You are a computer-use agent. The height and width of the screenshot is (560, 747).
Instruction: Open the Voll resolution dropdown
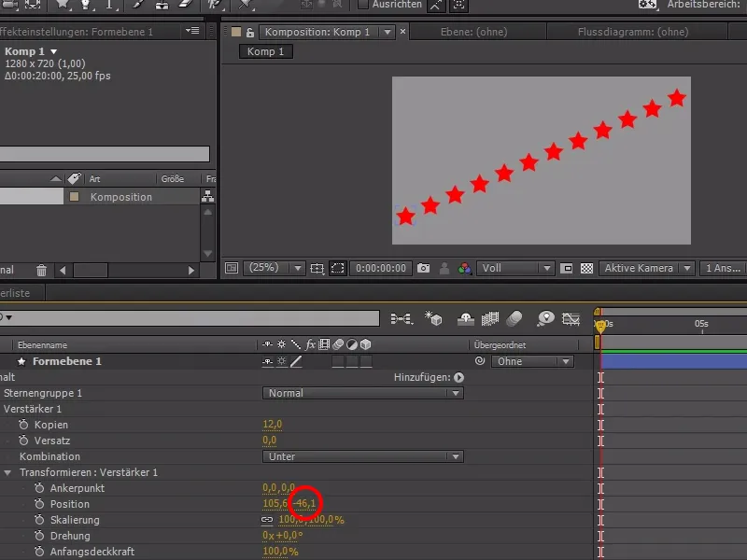click(515, 268)
